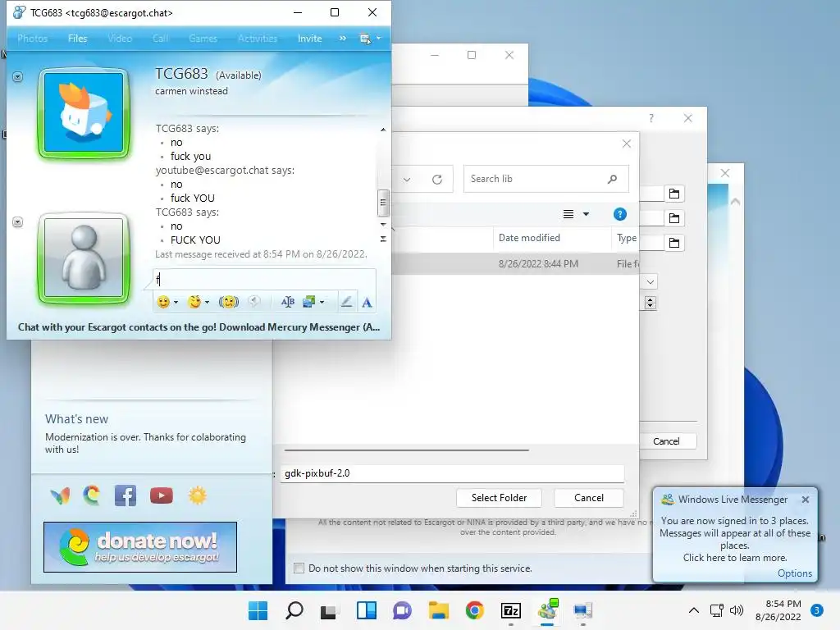Open the emoticon picker smiley icon
840x630 pixels.
click(x=163, y=302)
